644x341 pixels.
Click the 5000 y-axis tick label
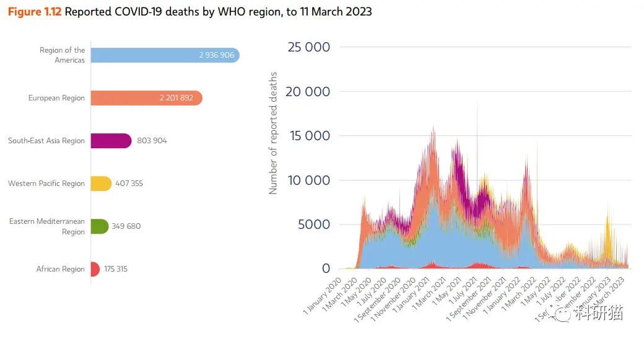(314, 224)
